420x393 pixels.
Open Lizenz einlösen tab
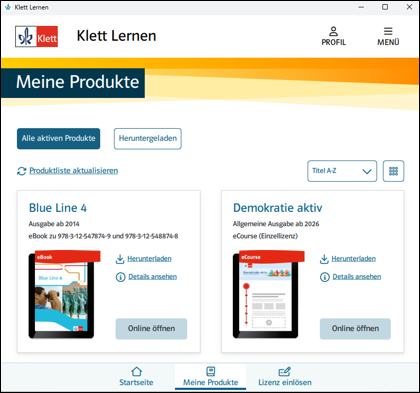click(285, 377)
